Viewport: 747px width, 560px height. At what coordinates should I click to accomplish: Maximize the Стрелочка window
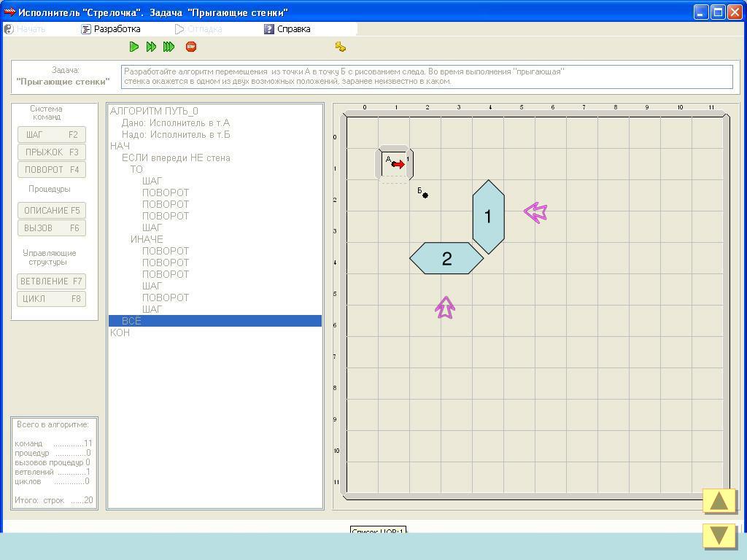(718, 12)
